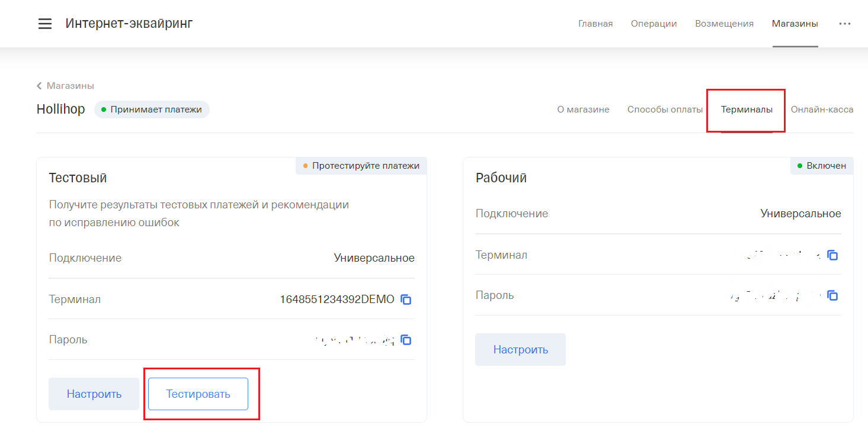
Task: Click the Пароль label in Тестовый card
Action: click(68, 340)
